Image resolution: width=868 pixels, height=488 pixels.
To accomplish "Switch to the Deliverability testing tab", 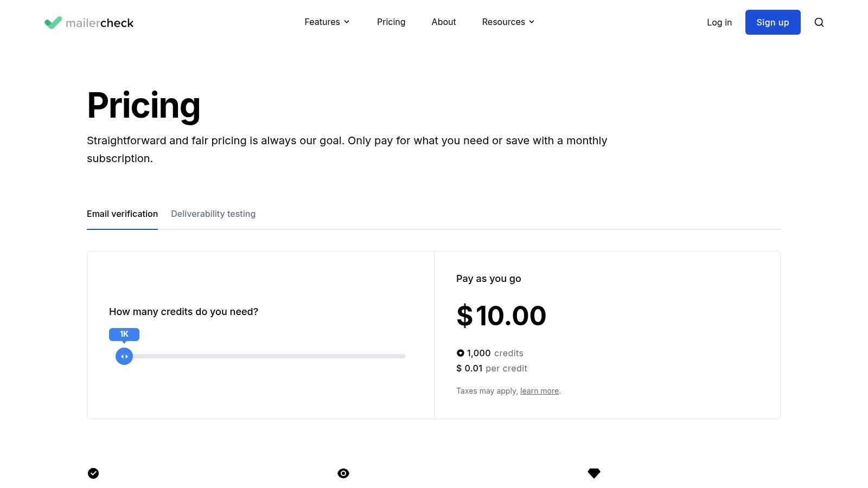I will pyautogui.click(x=213, y=214).
